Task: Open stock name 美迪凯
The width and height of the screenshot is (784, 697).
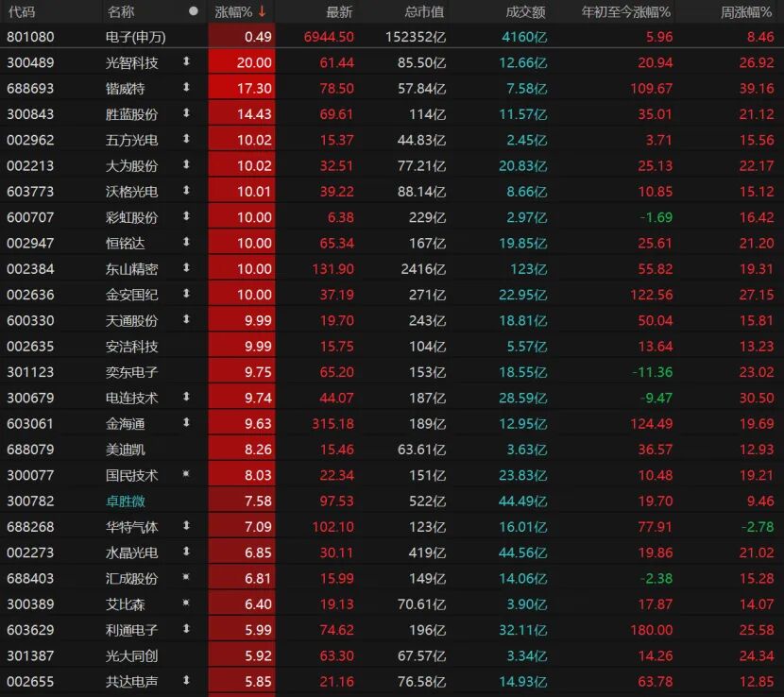Action: pos(125,450)
